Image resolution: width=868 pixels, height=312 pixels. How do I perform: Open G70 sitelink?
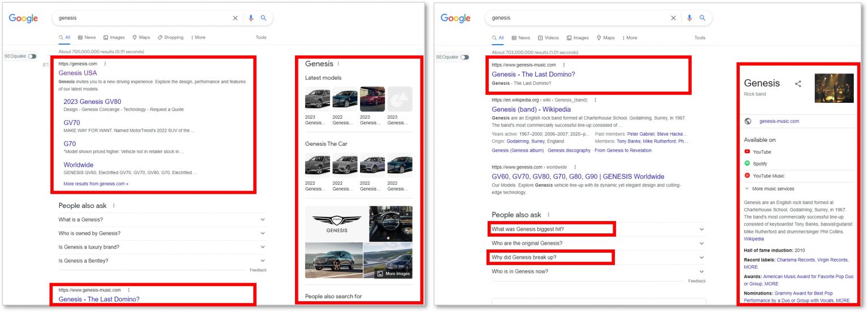coord(70,144)
